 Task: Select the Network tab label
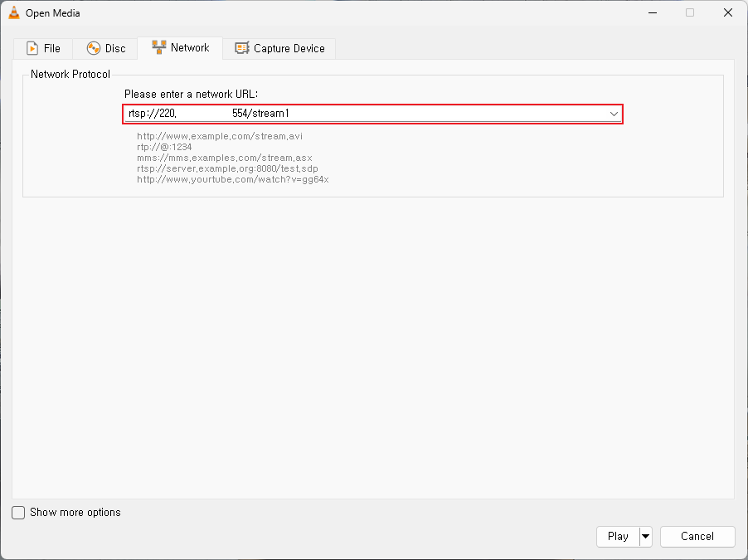click(190, 47)
